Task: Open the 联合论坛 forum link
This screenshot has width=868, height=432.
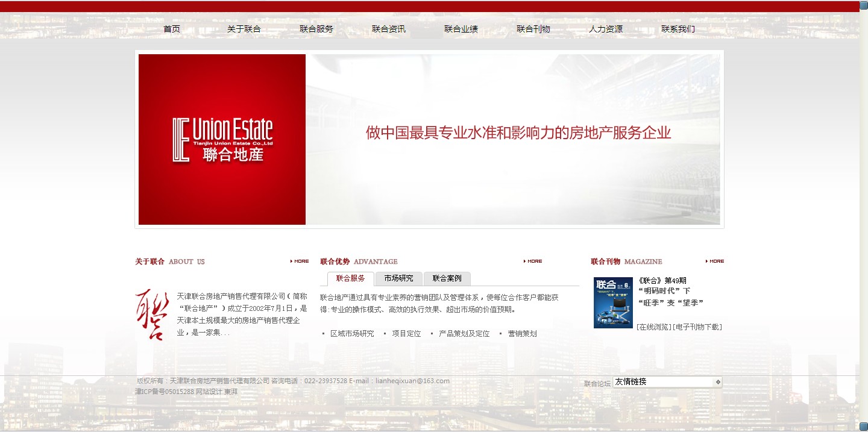Action: pyautogui.click(x=597, y=383)
